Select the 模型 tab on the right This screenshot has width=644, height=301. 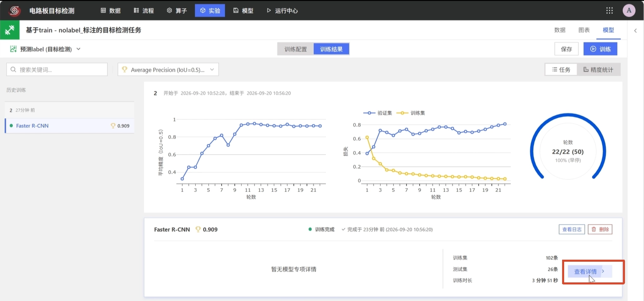click(608, 30)
